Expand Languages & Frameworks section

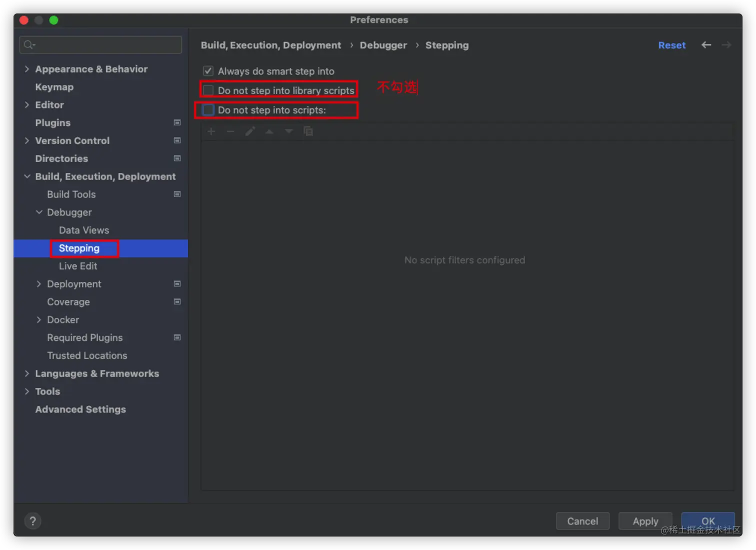tap(27, 373)
